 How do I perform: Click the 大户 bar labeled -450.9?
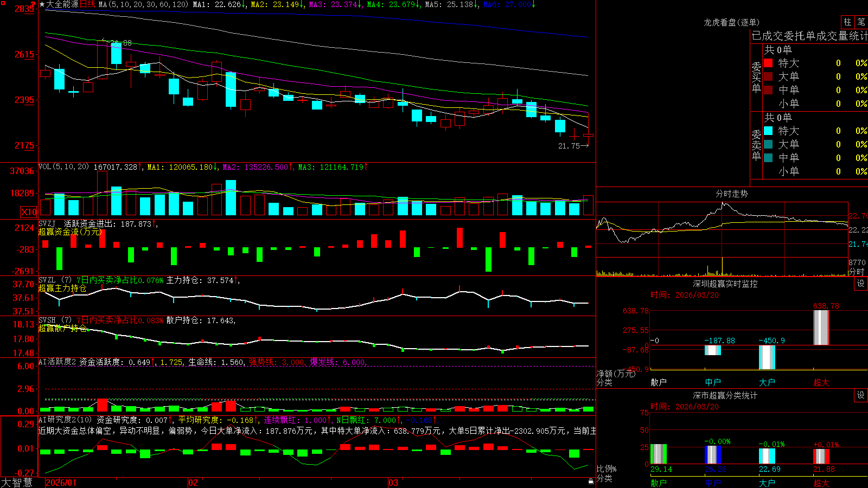[x=767, y=357]
